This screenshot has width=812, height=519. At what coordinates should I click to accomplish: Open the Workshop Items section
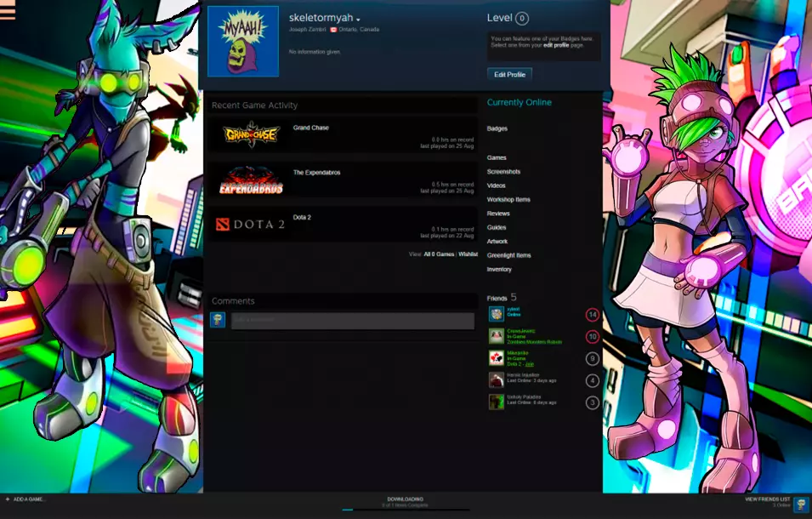coord(508,199)
